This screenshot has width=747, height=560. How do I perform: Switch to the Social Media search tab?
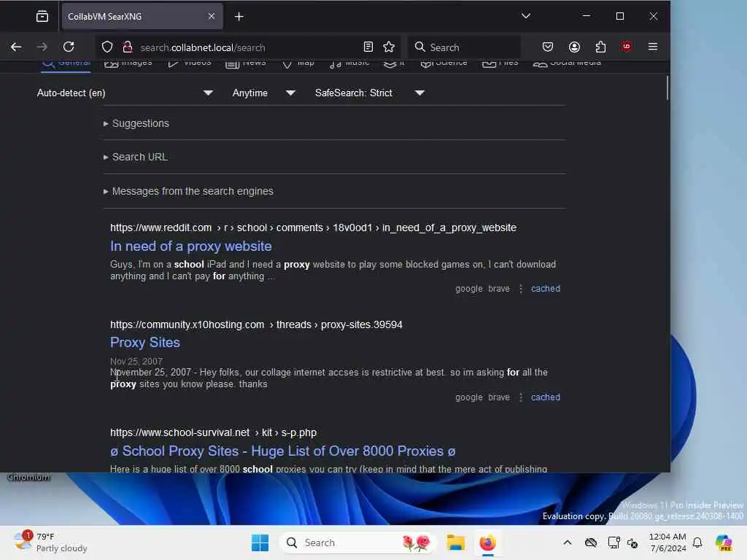click(567, 63)
